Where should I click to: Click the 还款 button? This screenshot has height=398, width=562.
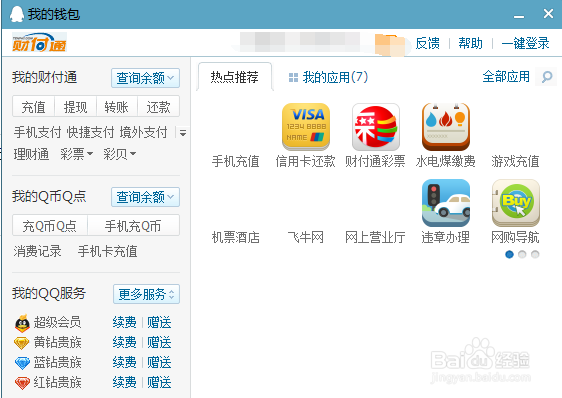click(x=158, y=107)
